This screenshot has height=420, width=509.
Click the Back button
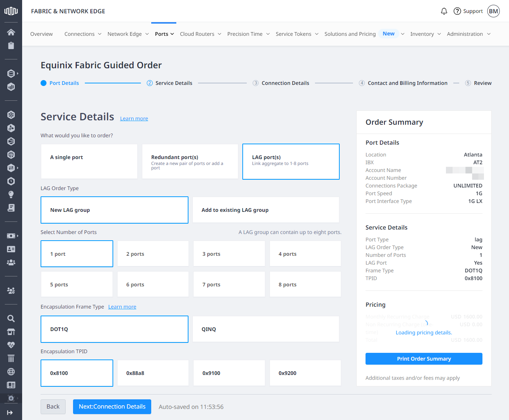(x=53, y=407)
